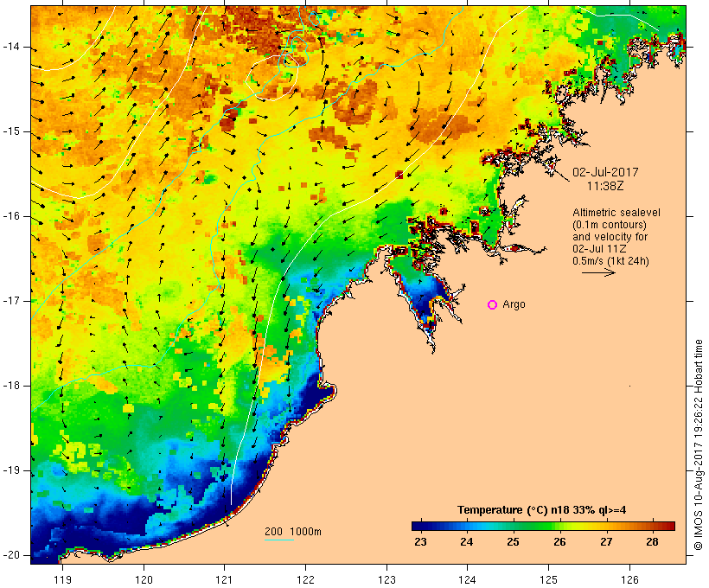
Task: Click the longitude axis label '120'
Action: 144,579
